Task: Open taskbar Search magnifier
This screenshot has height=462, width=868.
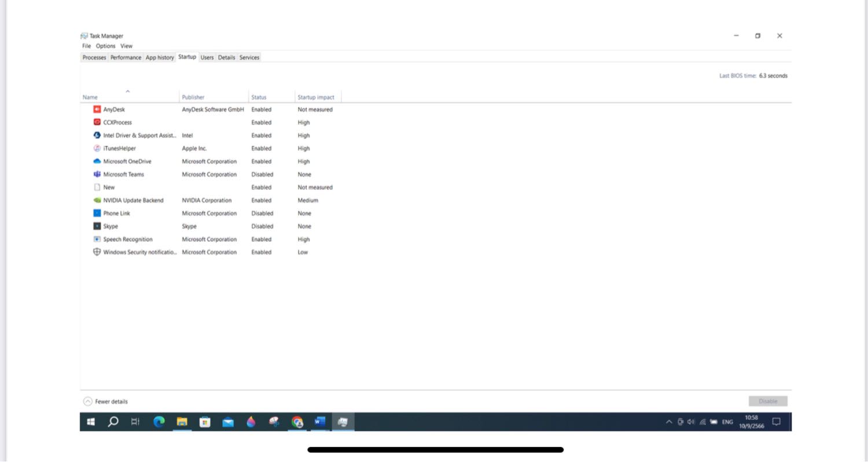Action: point(113,422)
